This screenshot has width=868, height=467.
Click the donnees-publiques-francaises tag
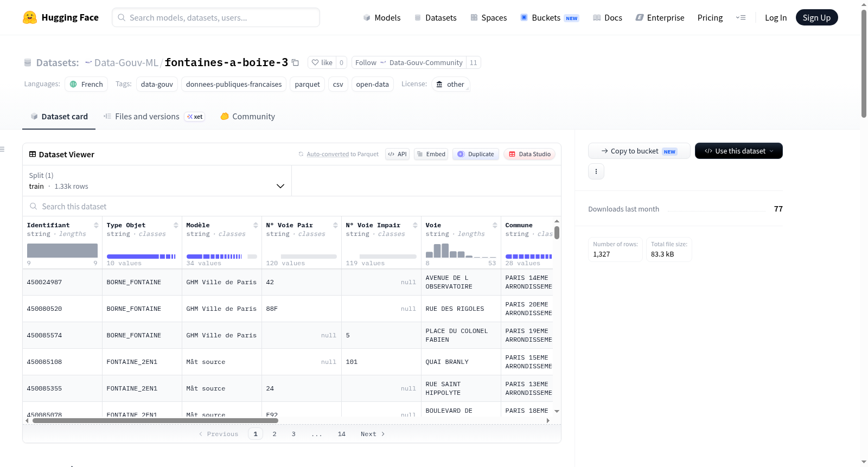234,84
